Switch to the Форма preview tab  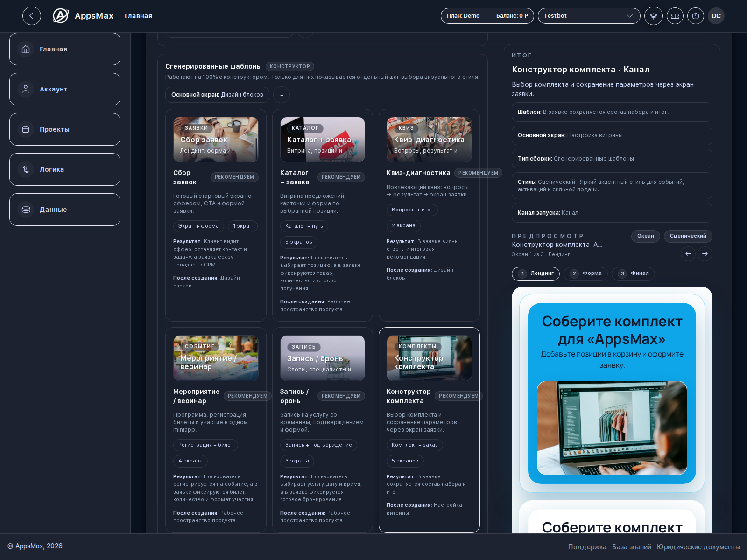pyautogui.click(x=585, y=273)
